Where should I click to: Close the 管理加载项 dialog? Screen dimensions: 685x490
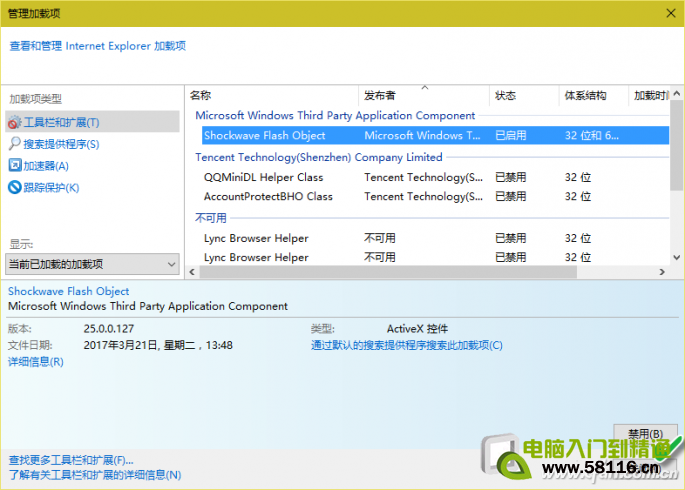tap(671, 13)
